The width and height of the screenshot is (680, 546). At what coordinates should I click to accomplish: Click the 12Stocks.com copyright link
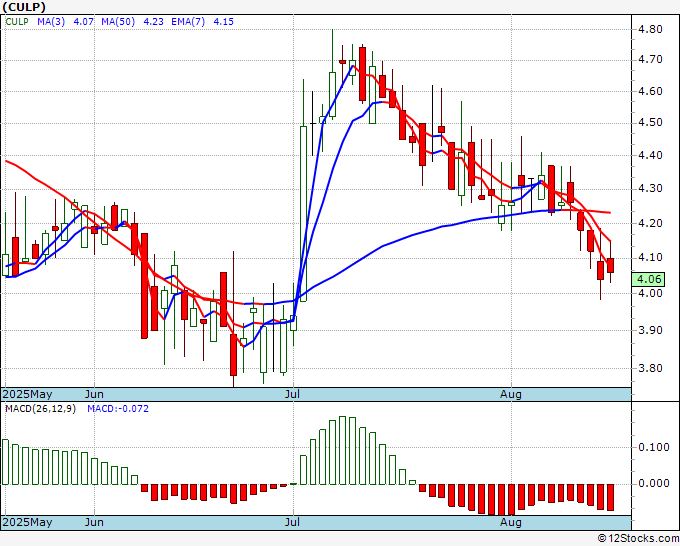coord(638,539)
